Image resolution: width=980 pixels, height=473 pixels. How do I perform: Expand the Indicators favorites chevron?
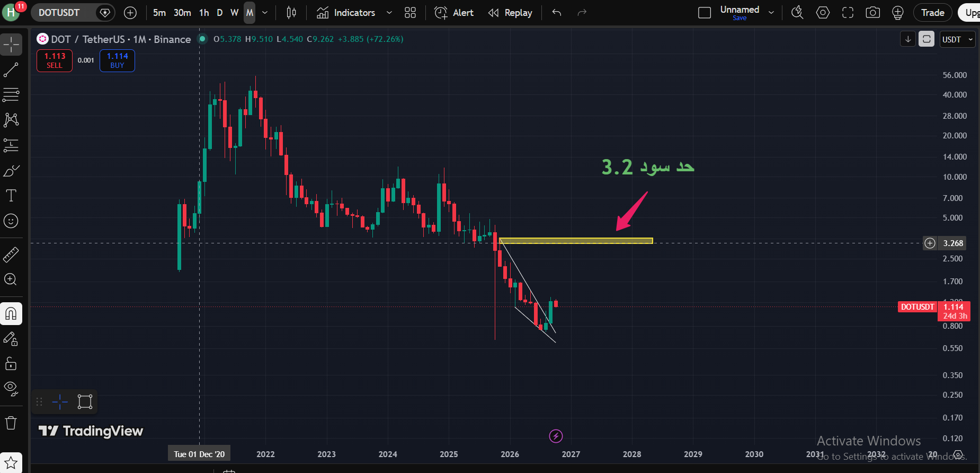(389, 13)
